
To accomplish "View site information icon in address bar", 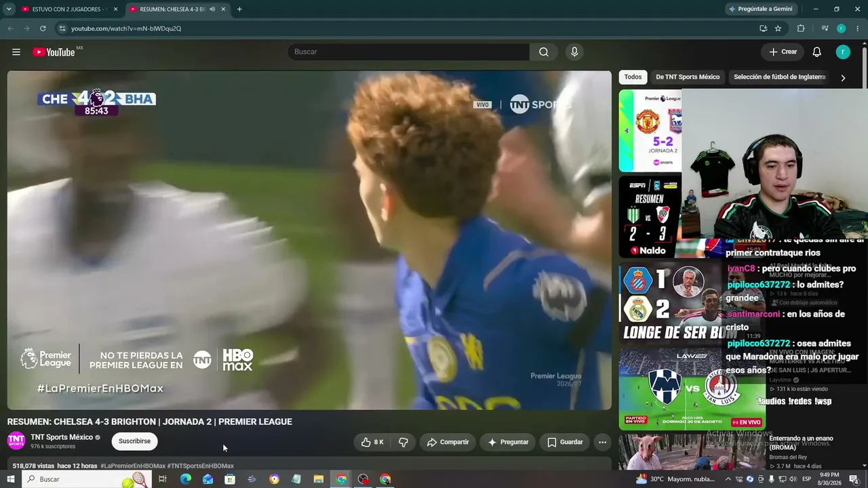I will [x=62, y=28].
